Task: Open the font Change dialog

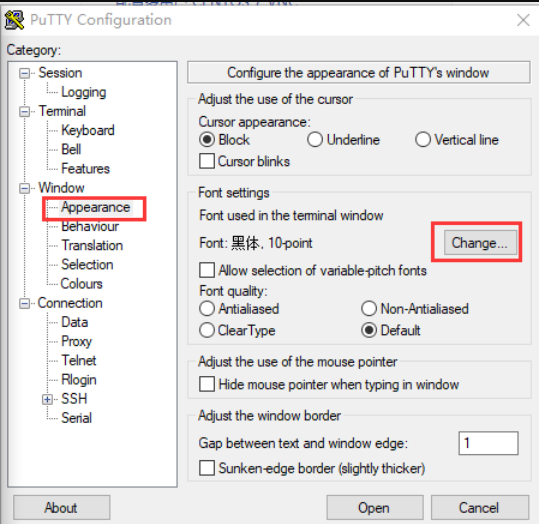Action: pyautogui.click(x=480, y=243)
